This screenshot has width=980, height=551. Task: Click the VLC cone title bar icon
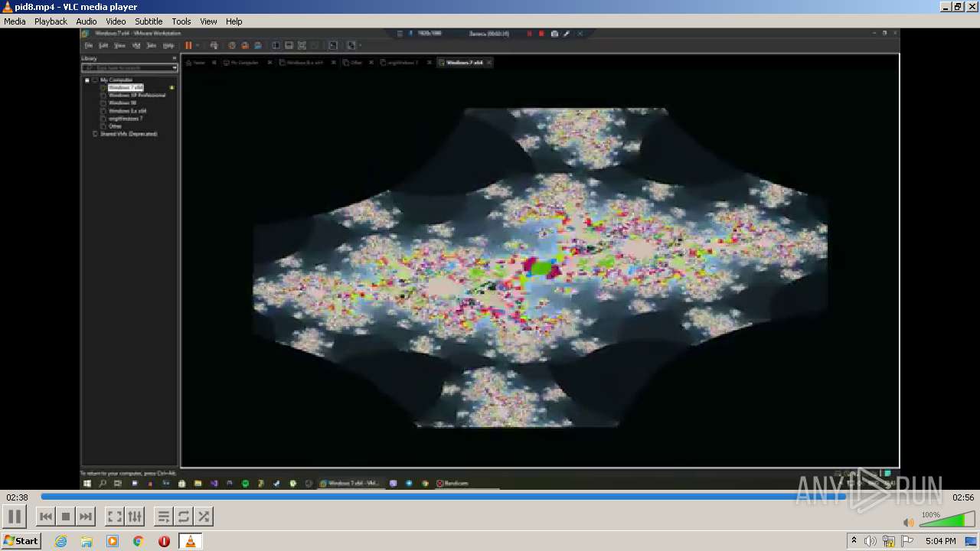pos(7,7)
